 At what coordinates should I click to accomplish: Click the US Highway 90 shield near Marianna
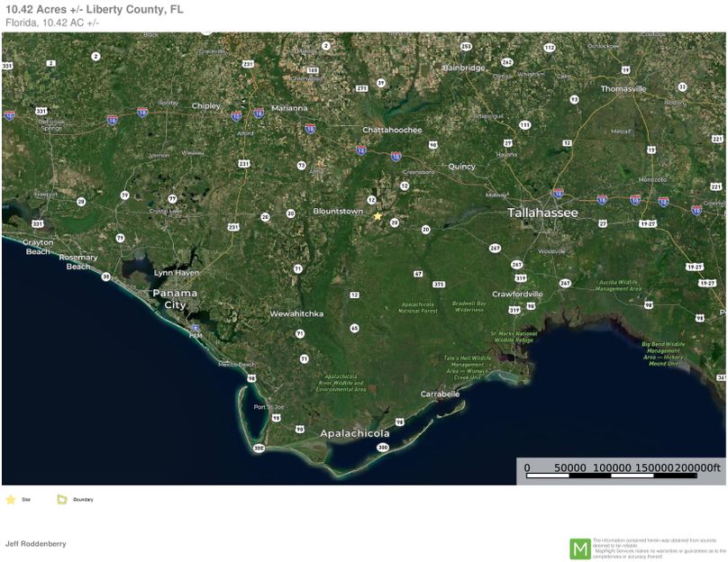tap(433, 144)
